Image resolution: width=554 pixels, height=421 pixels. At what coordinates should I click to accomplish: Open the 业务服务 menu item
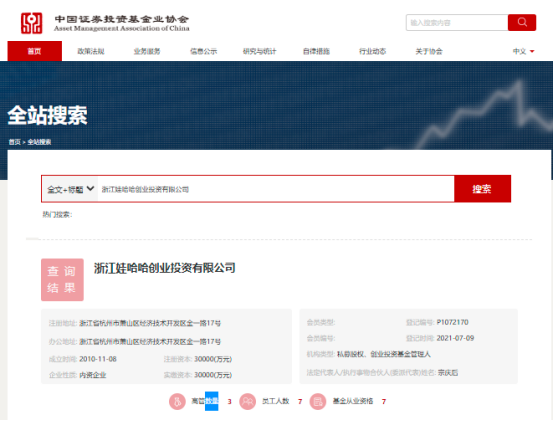[x=147, y=52]
